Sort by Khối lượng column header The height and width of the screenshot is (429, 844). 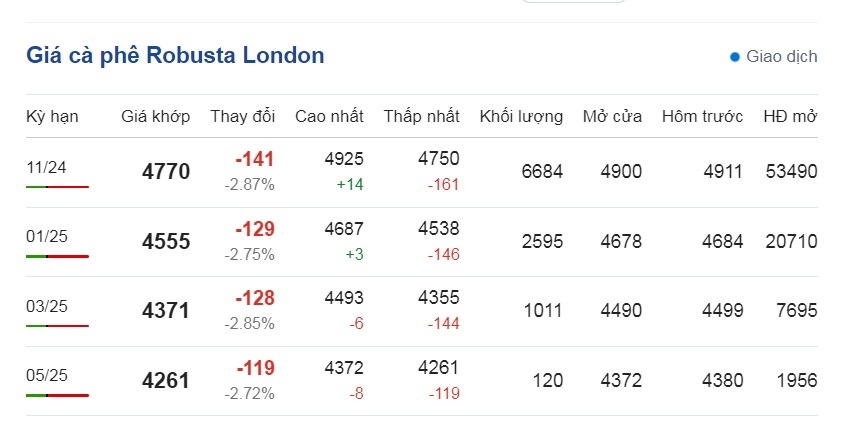pos(521,117)
